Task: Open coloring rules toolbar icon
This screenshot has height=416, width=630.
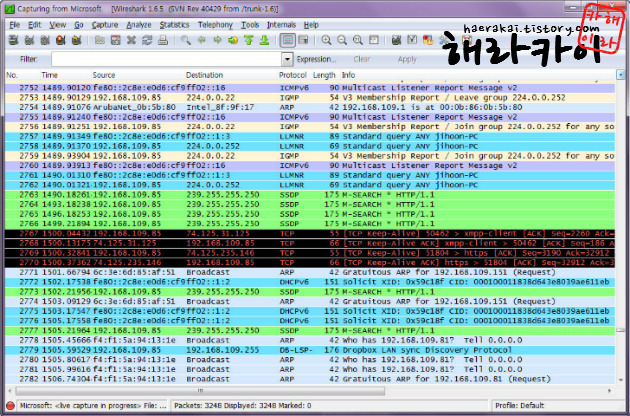Action: pos(428,40)
